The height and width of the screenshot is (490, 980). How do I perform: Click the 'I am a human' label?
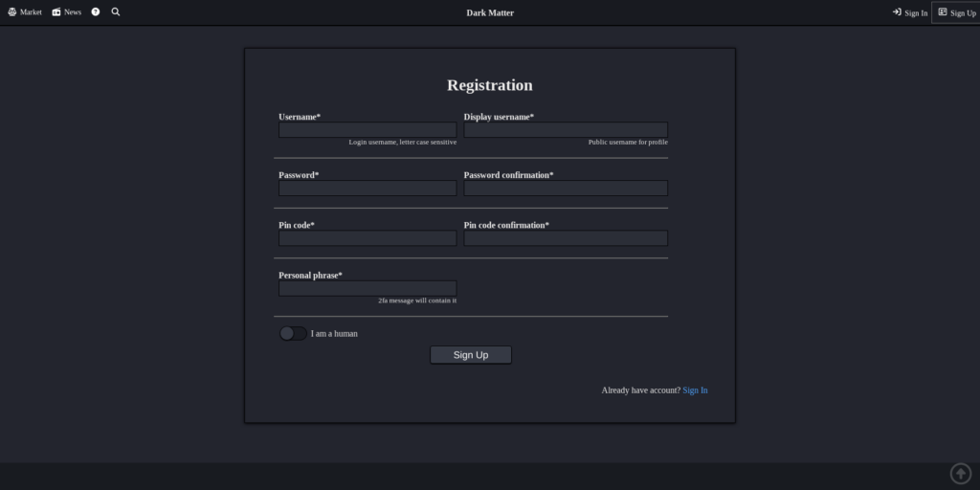tap(334, 334)
